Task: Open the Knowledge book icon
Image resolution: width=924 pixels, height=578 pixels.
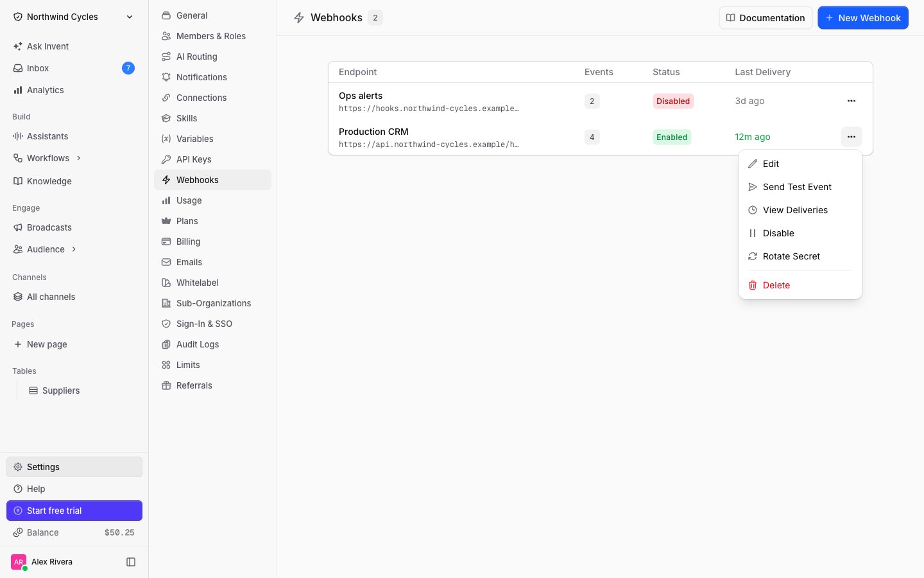Action: (x=18, y=181)
